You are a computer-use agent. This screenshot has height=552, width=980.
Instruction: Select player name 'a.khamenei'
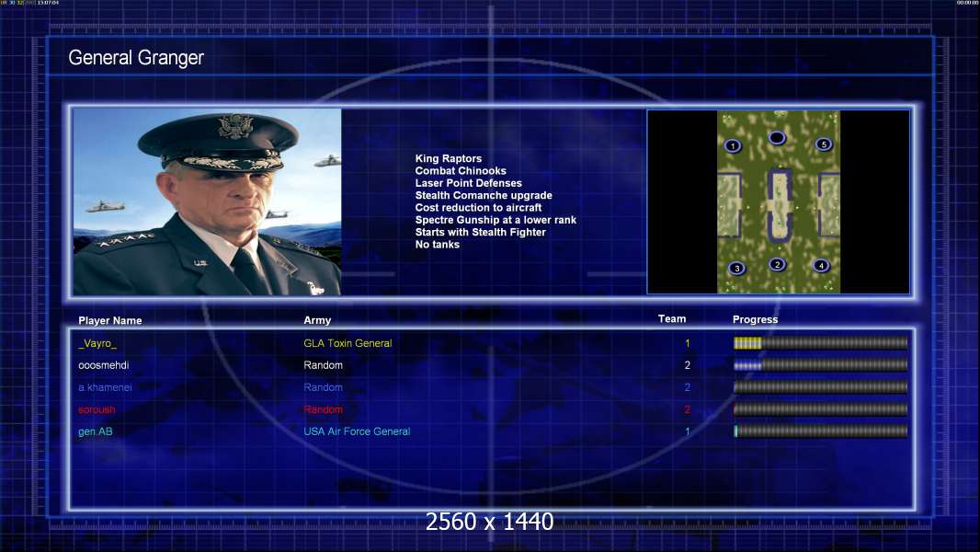(x=105, y=387)
